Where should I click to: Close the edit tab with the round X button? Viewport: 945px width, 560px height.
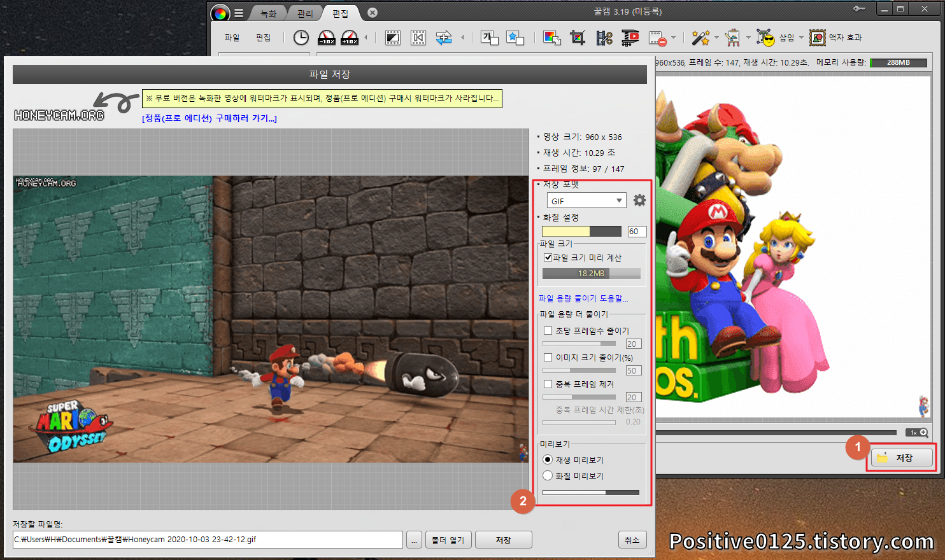tap(373, 13)
